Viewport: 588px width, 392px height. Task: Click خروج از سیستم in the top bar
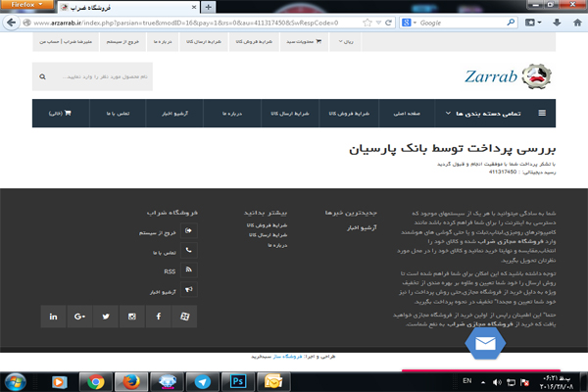[122, 41]
